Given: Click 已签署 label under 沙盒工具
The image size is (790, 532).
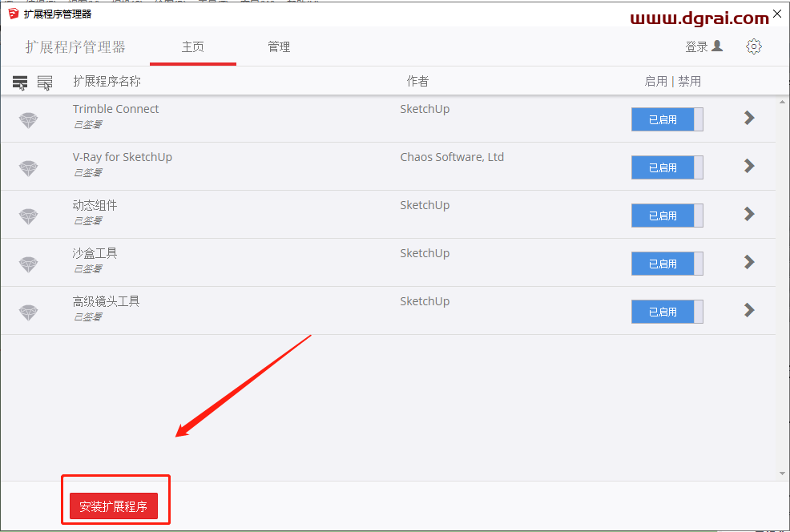Looking at the screenshot, I should [x=87, y=268].
